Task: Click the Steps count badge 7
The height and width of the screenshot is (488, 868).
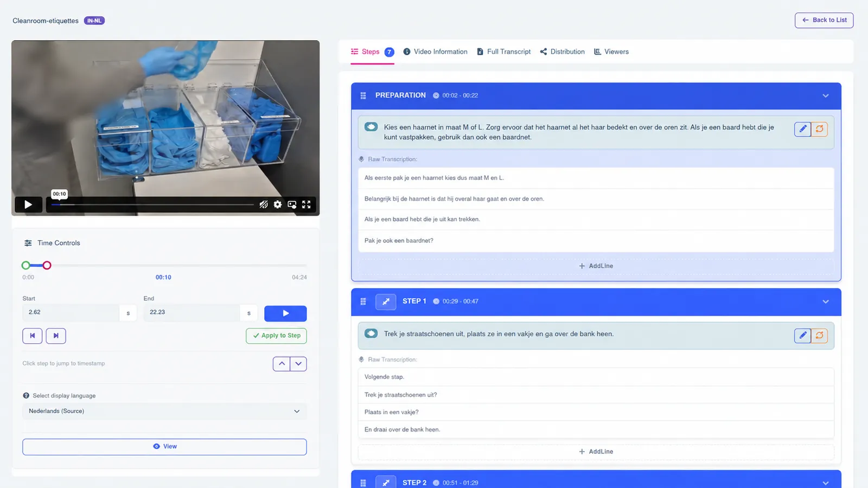Action: (x=390, y=52)
